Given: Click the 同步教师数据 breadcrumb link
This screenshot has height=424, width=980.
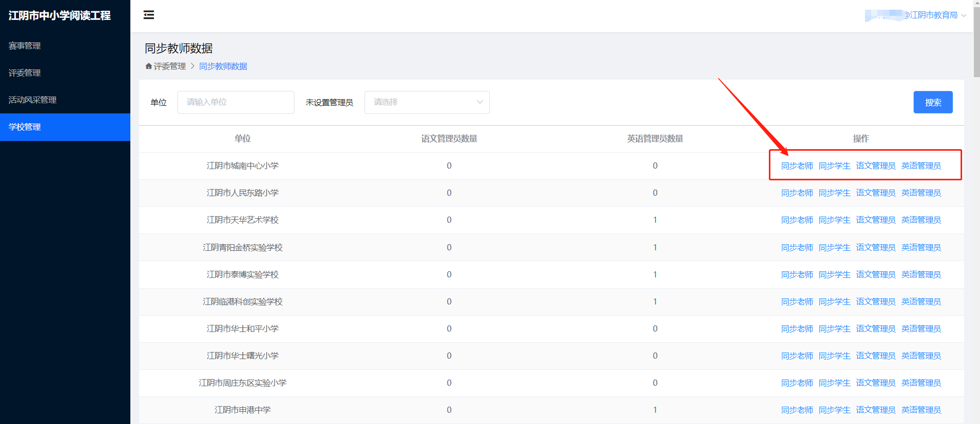Looking at the screenshot, I should pos(223,66).
